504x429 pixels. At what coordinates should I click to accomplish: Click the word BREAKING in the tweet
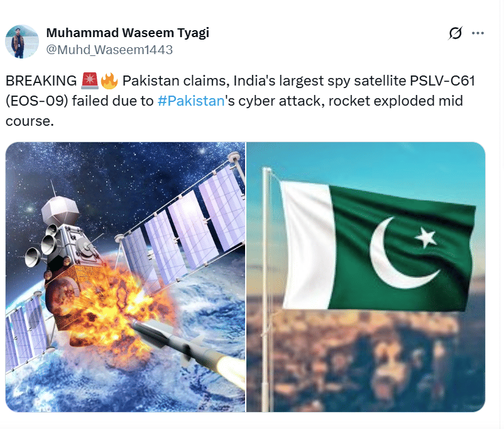[x=41, y=81]
